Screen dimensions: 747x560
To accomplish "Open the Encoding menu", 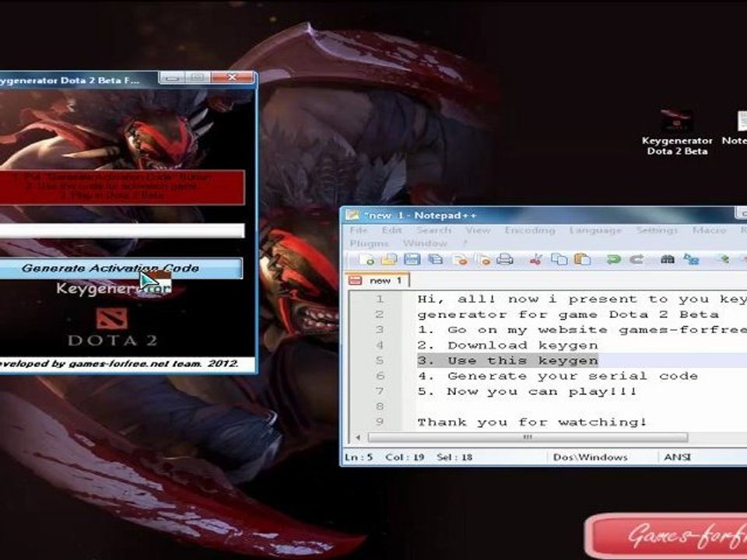I will tap(530, 230).
